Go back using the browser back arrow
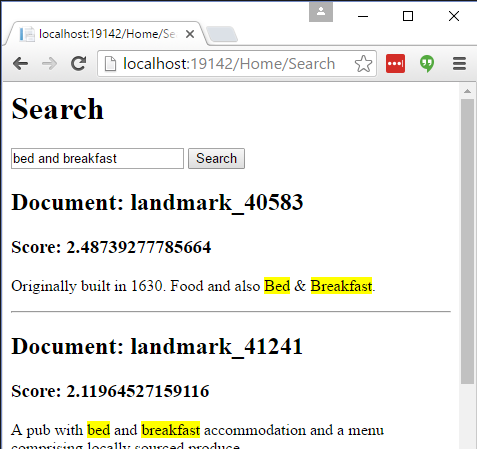The image size is (477, 449). (21, 63)
